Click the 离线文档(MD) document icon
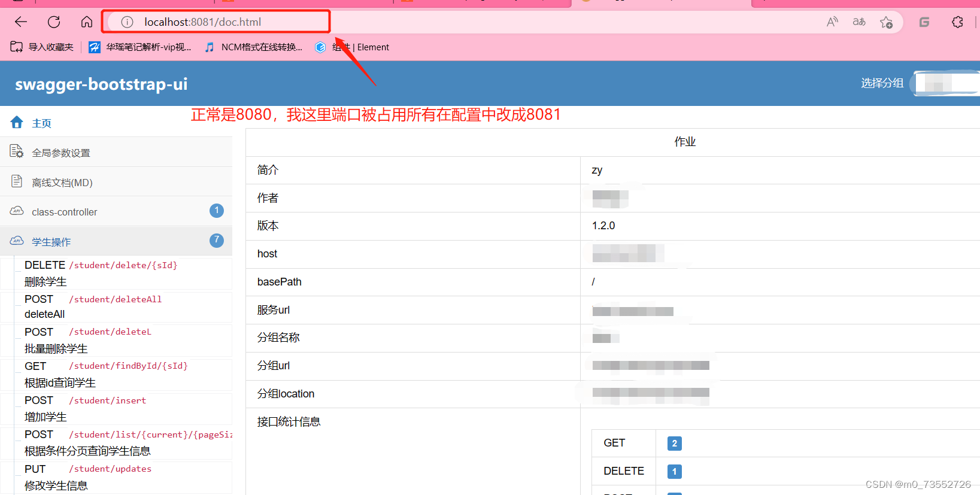980x495 pixels. pos(17,181)
